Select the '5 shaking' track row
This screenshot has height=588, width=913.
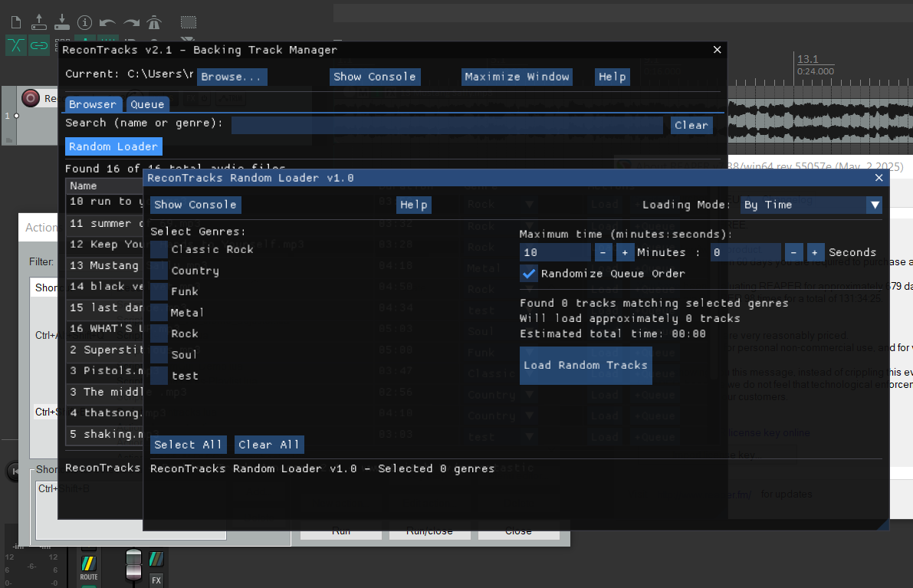point(105,435)
